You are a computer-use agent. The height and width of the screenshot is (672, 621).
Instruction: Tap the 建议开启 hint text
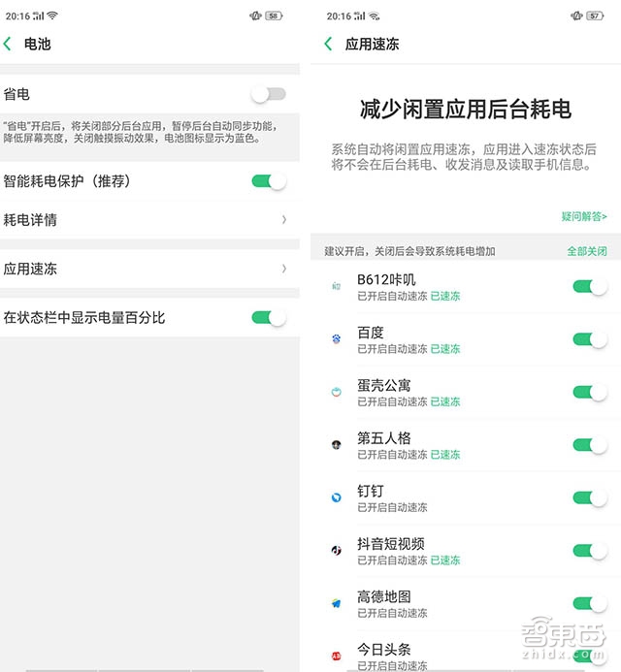pos(409,251)
